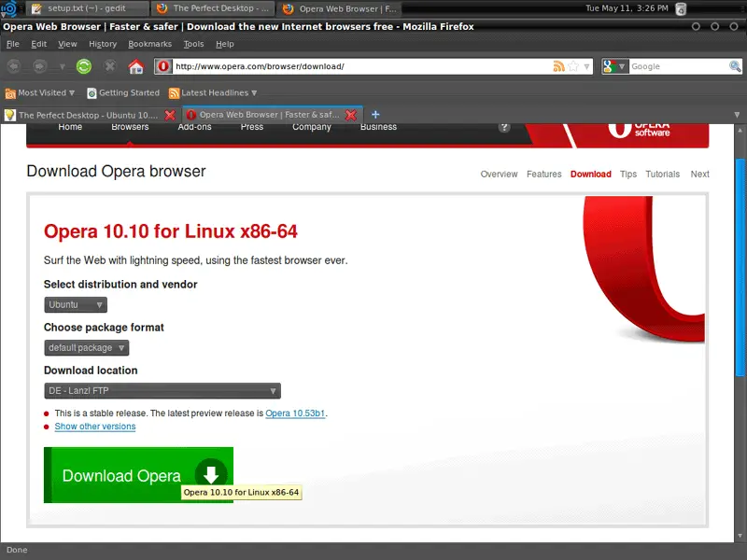Open the Edit menu
Screen dimensions: 747x560
[38, 44]
